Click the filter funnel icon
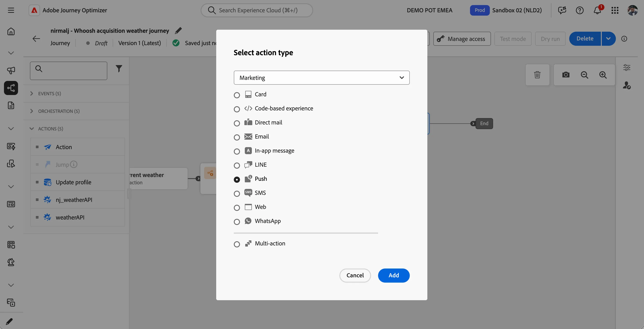 click(x=119, y=68)
